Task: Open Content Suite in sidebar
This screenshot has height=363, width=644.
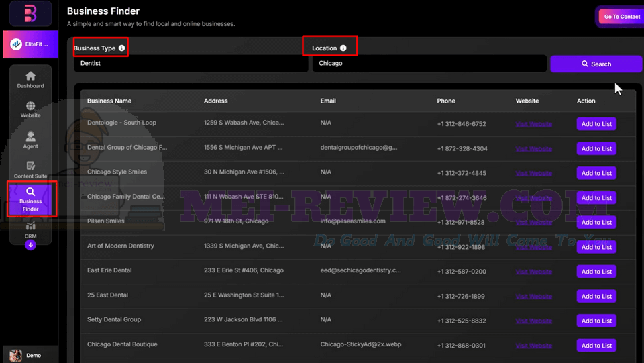Action: 30,170
